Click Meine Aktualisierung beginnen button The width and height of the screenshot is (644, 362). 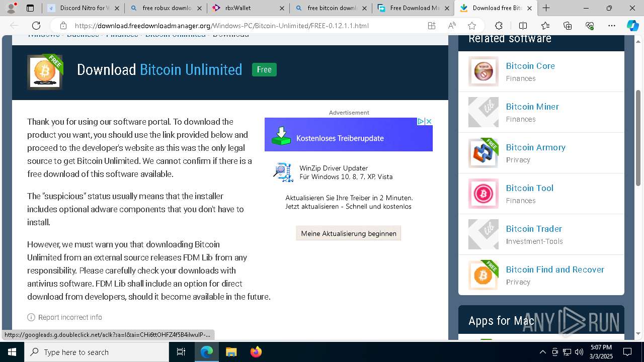[x=349, y=233]
